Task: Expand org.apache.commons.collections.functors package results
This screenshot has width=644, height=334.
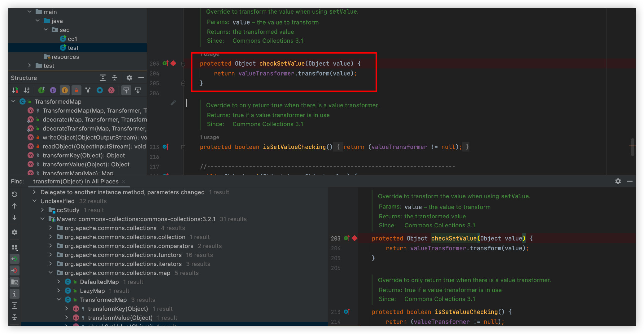Action: 50,255
